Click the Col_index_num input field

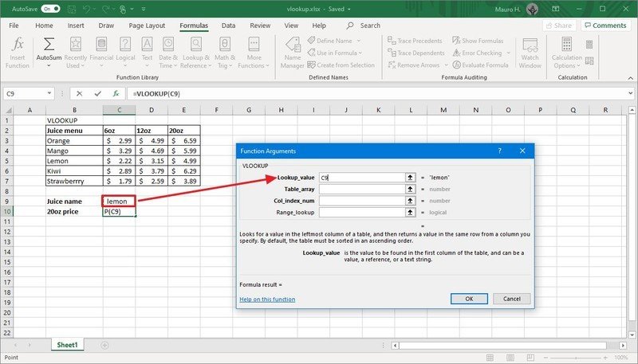coord(362,201)
